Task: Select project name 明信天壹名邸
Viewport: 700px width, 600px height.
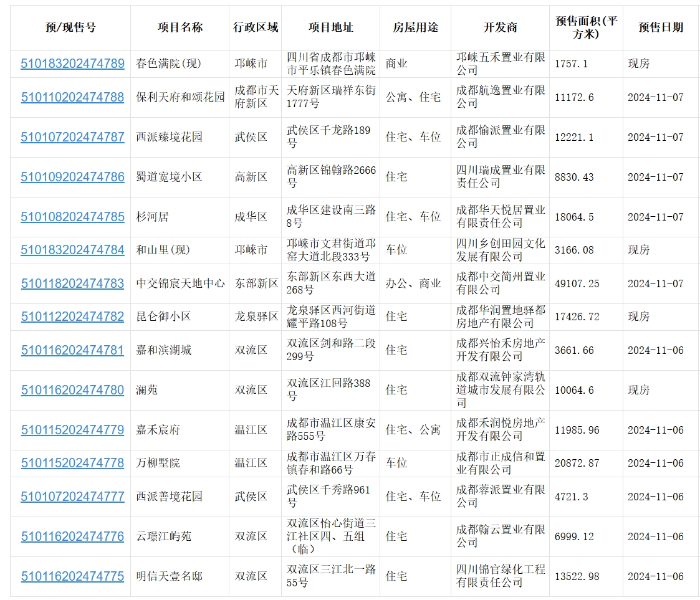Action: click(169, 576)
